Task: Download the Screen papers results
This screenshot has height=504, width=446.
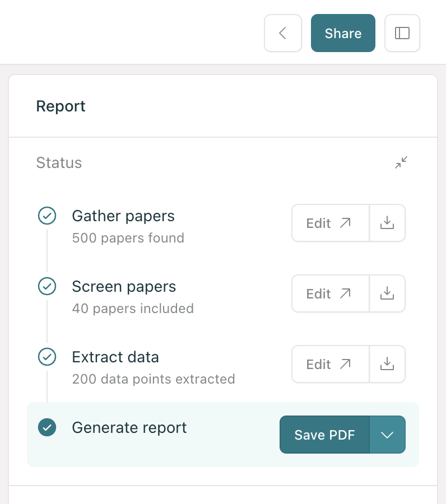Action: (387, 293)
